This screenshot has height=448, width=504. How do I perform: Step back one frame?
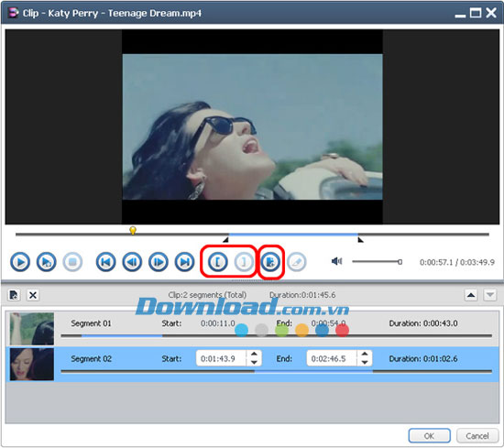pos(132,262)
